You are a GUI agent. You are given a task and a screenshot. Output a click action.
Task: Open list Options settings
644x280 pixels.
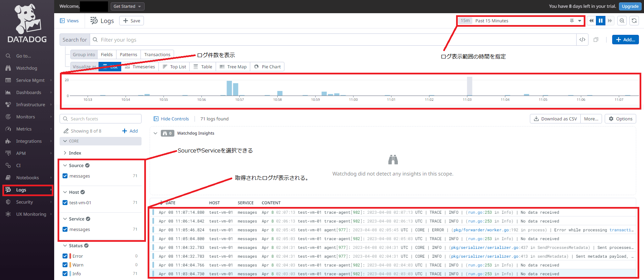click(x=620, y=119)
